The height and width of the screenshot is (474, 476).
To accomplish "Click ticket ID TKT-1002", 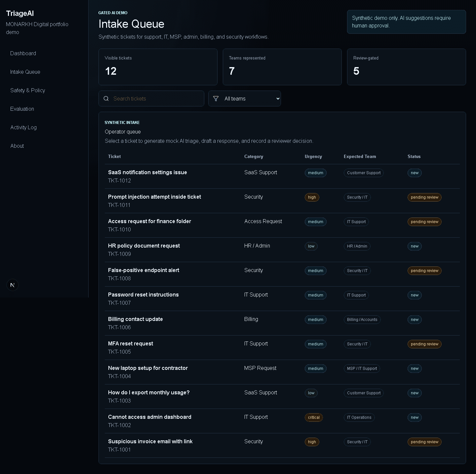I will (119, 425).
